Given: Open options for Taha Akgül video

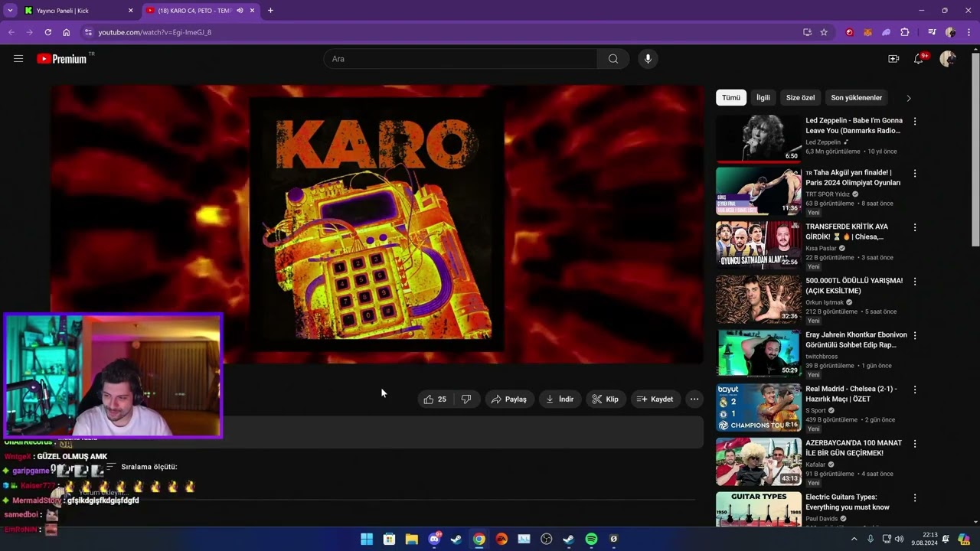Looking at the screenshot, I should pos(914,174).
